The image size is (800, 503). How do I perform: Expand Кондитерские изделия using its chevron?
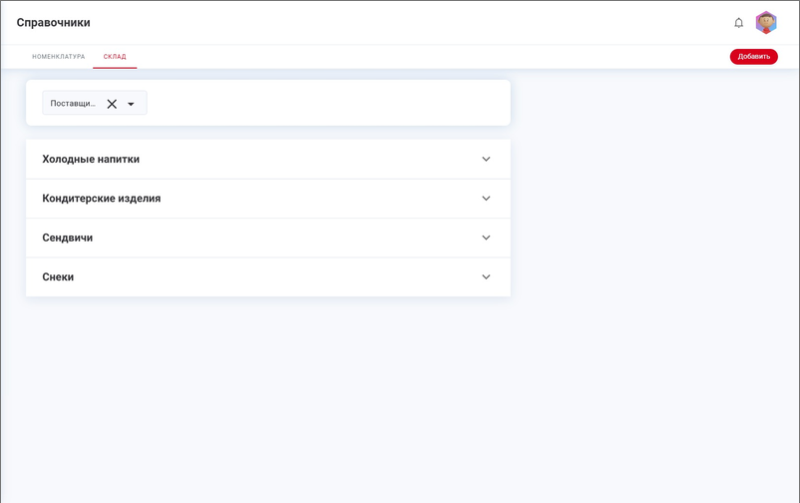pos(486,198)
